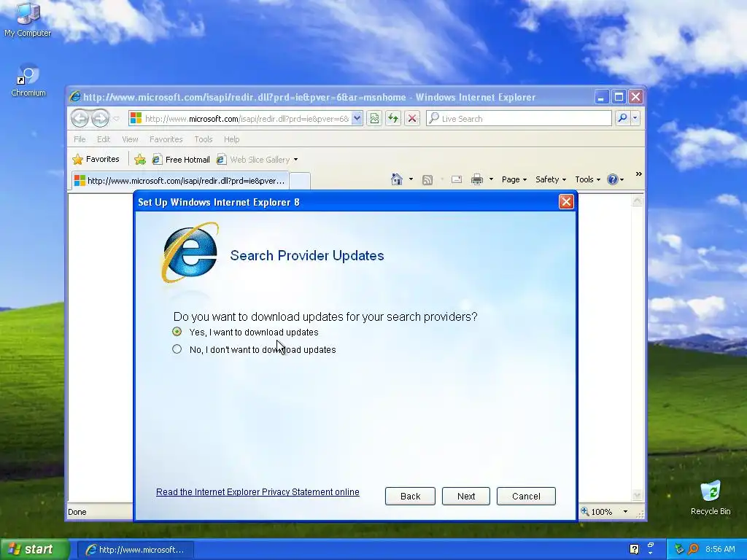Viewport: 747px width, 560px height.
Task: Click the My Computer desktop icon
Action: (28, 19)
